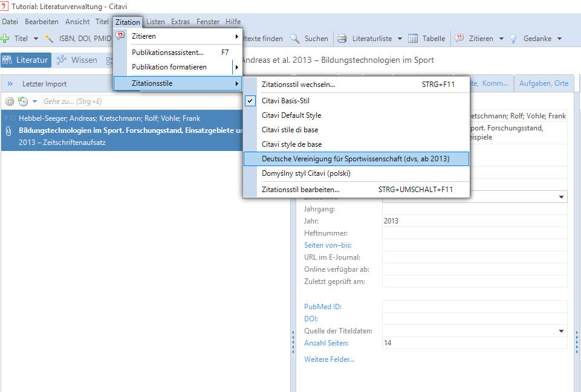Screen dimensions: 581x392
Task: Click the Tabelle toolbar button label
Action: tap(433, 39)
